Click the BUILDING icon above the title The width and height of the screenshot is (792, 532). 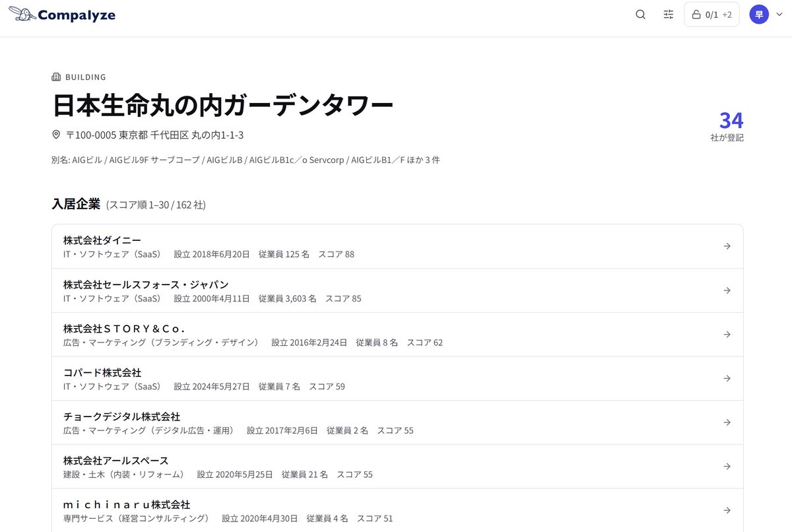(56, 77)
